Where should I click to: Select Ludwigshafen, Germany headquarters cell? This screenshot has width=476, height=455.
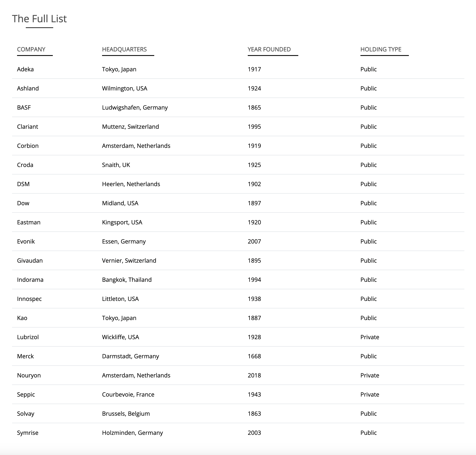pyautogui.click(x=135, y=108)
